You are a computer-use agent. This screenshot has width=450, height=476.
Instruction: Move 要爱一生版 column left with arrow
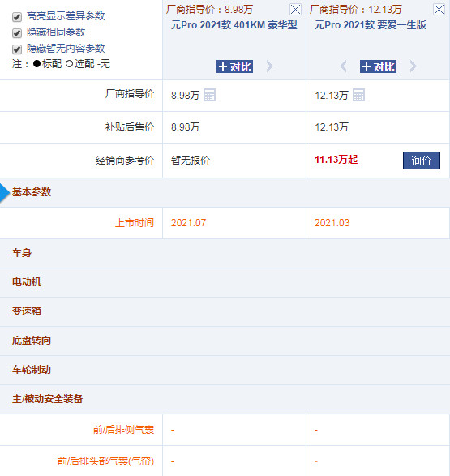pyautogui.click(x=343, y=66)
